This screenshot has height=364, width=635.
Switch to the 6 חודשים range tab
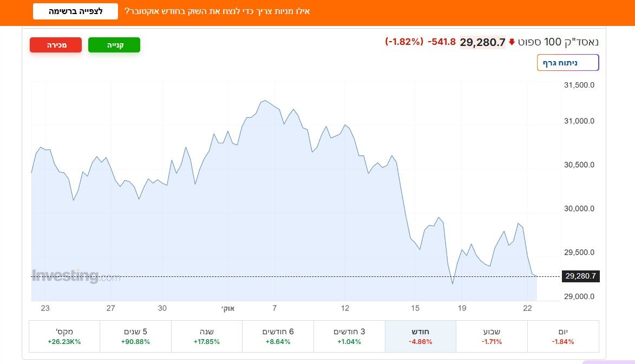278,336
